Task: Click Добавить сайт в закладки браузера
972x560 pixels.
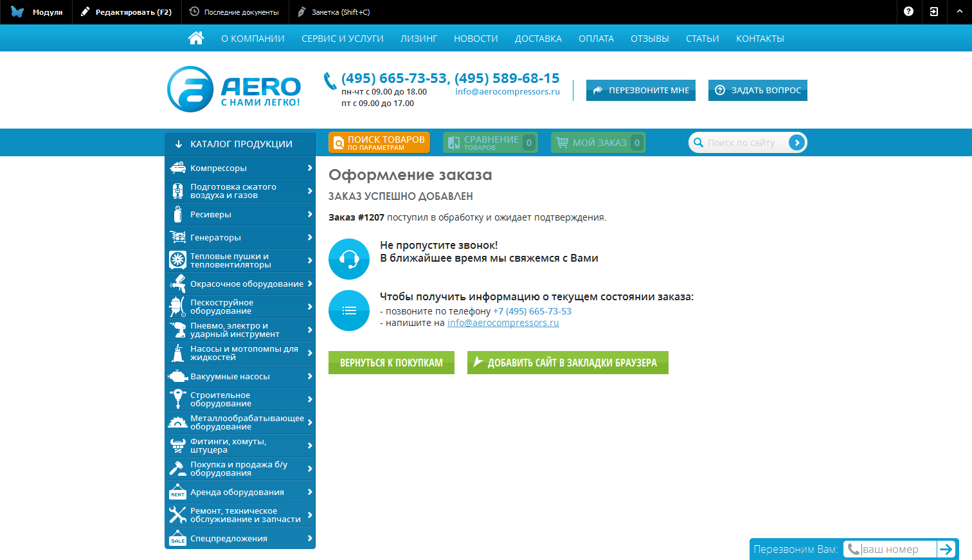Action: tap(568, 363)
